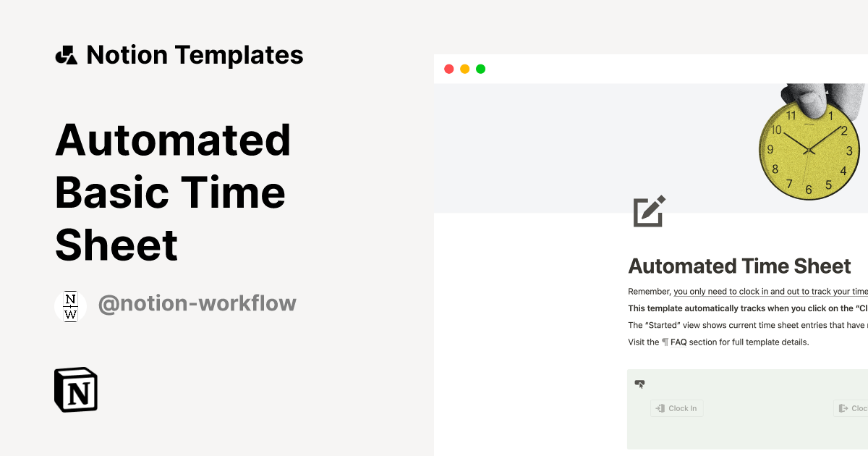868x456 pixels.
Task: Select the Automated Basic Time Sheet heading
Action: pyautogui.click(x=172, y=193)
